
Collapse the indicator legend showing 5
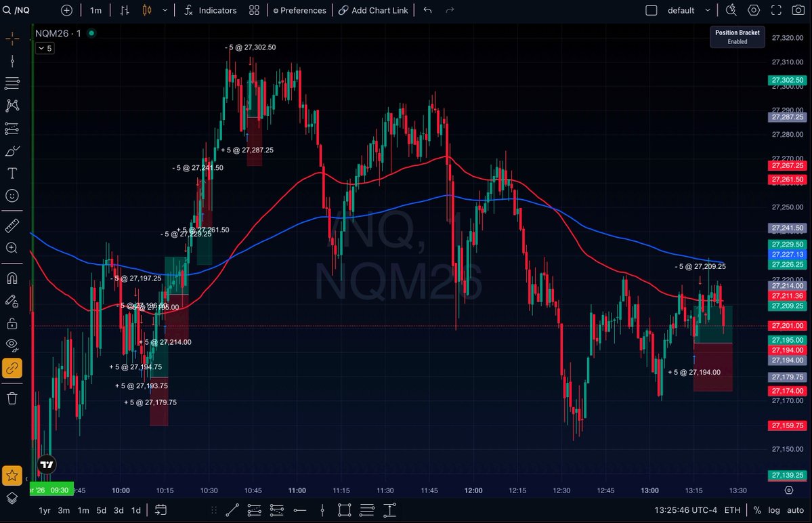45,48
